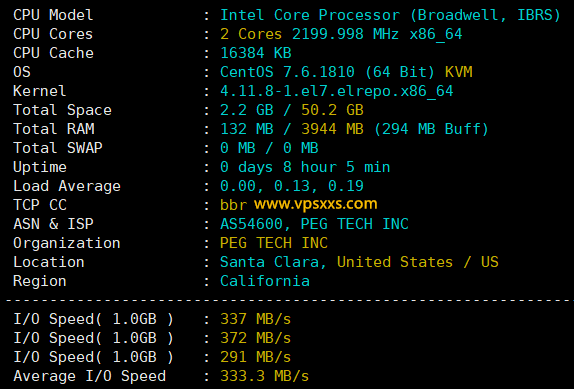The height and width of the screenshot is (389, 574).
Task: Click the 'ASN & ISP' label
Action: tap(53, 224)
